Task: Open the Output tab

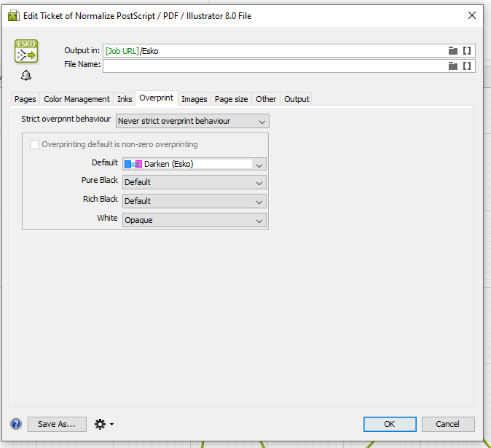Action: pos(296,99)
